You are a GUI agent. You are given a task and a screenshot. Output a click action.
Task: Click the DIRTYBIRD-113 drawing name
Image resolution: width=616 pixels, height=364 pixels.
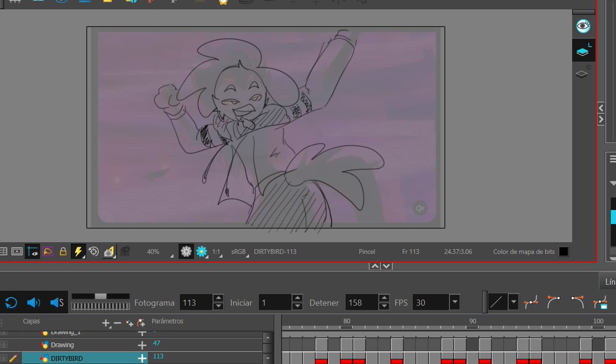[275, 252]
